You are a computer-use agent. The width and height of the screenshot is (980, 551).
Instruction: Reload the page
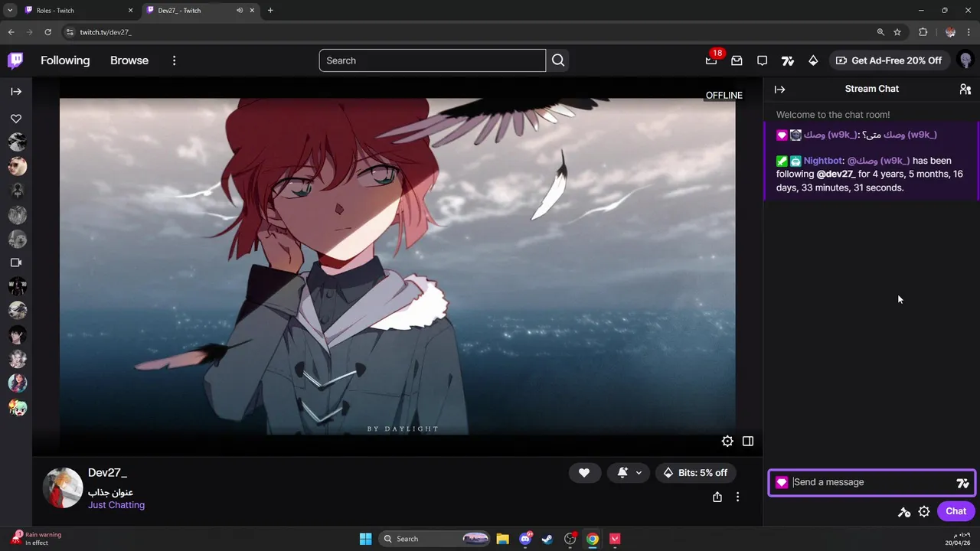(47, 32)
